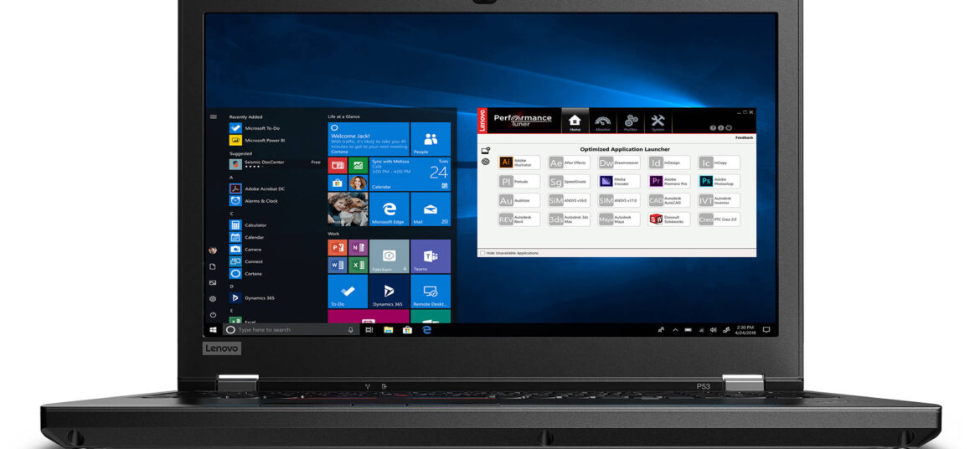This screenshot has width=980, height=449.
Task: Open the Excel small tile in Work group
Action: click(358, 266)
